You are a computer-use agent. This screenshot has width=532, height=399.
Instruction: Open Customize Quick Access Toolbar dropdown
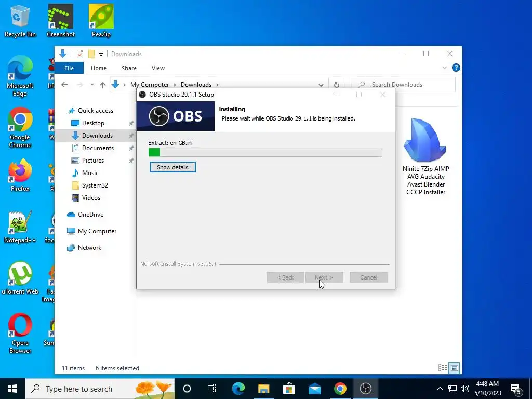tap(101, 54)
